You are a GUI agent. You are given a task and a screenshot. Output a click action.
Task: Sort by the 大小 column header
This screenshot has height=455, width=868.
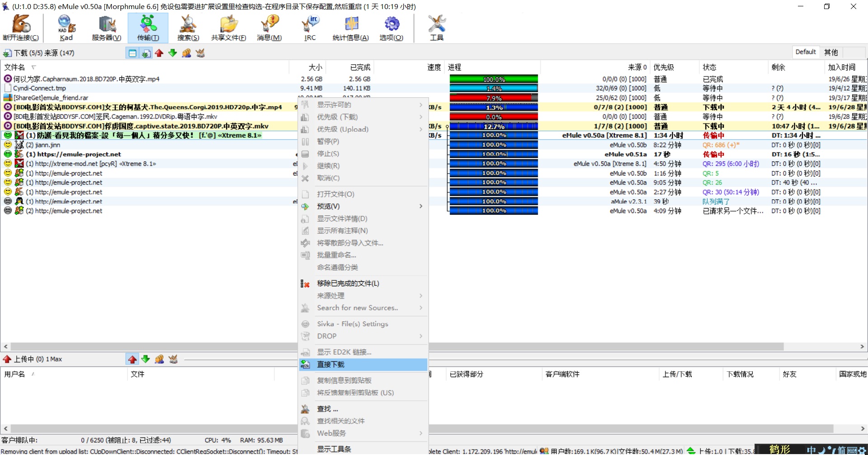point(307,67)
